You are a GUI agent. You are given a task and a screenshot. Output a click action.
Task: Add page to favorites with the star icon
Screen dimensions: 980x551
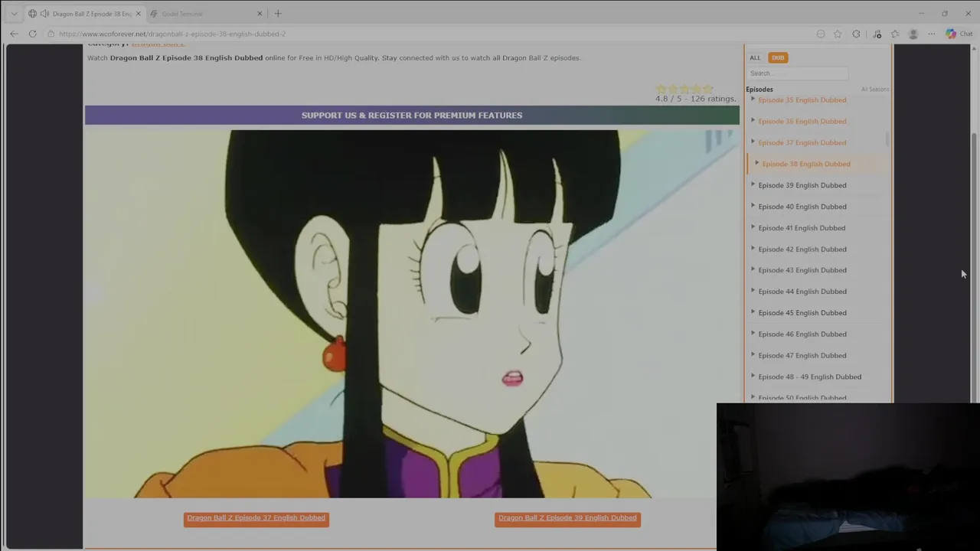pyautogui.click(x=838, y=34)
